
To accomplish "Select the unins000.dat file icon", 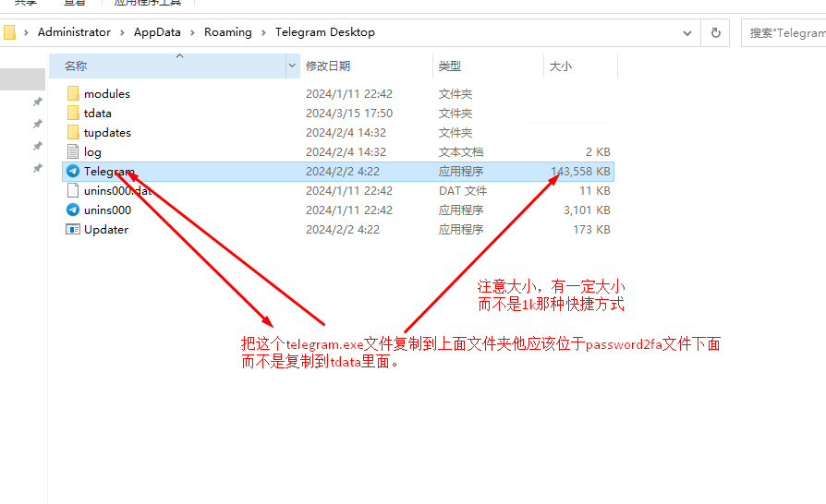I will coord(73,191).
